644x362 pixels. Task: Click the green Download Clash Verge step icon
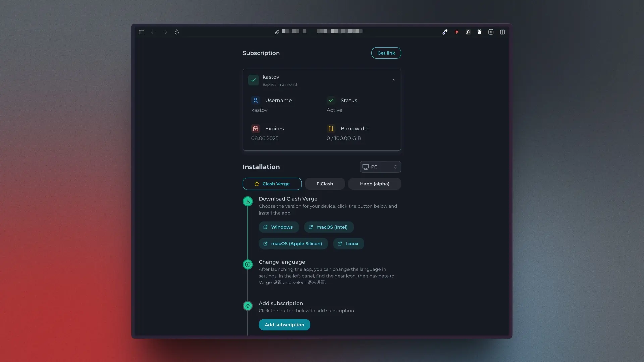(248, 201)
